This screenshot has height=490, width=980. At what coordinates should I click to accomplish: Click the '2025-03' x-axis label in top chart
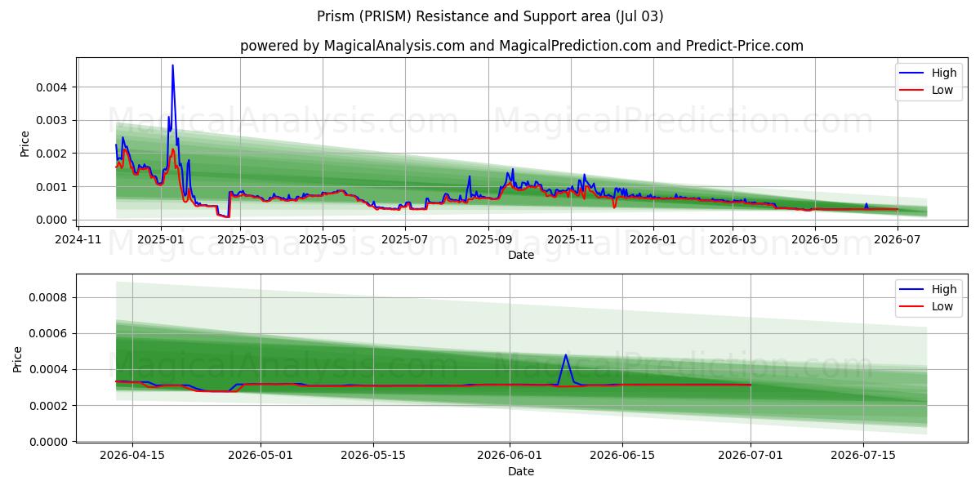(239, 239)
